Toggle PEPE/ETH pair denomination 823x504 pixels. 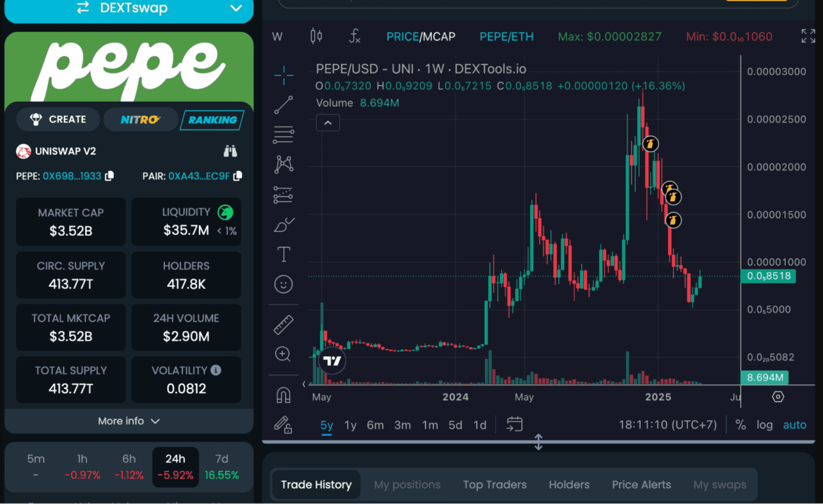click(x=506, y=36)
